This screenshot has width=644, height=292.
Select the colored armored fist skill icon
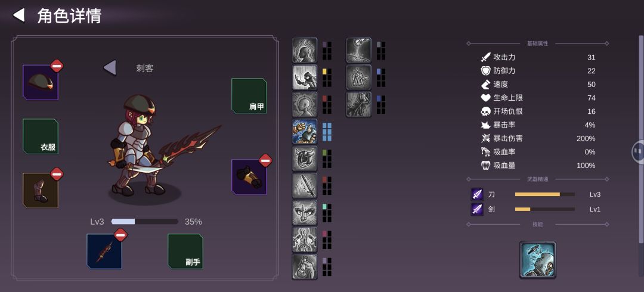(305, 132)
